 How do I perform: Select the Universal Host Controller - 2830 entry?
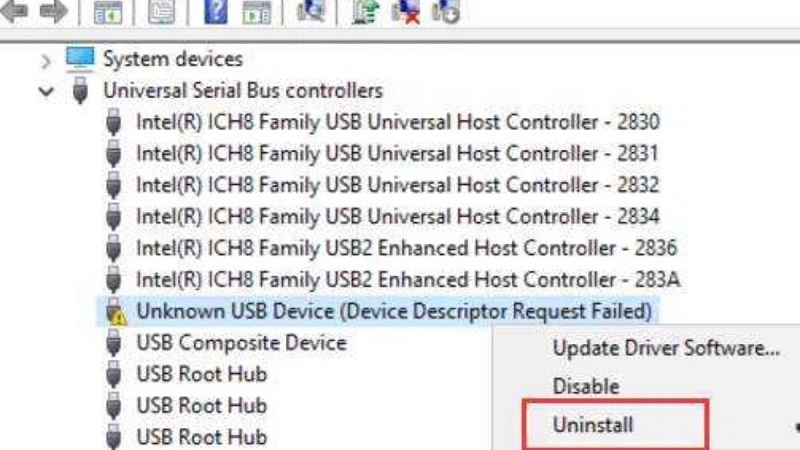tap(398, 123)
